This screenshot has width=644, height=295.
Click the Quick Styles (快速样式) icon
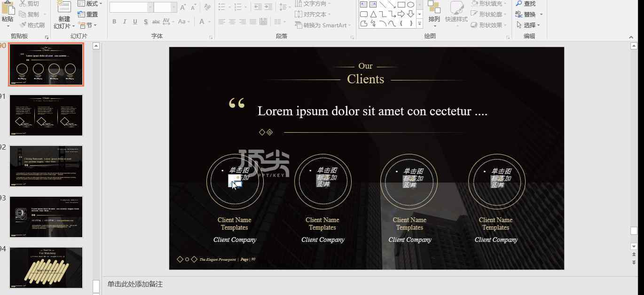(x=457, y=8)
